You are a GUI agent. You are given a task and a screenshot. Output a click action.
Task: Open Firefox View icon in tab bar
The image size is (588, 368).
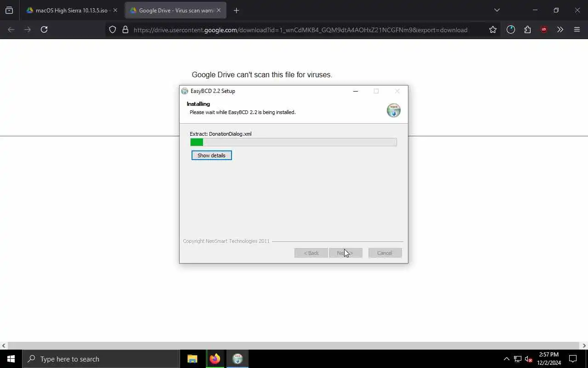9,10
